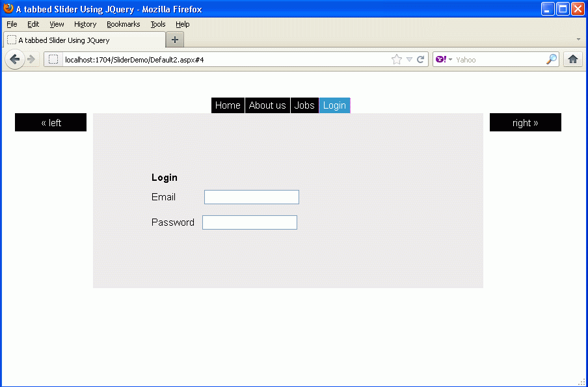Screen dimensions: 588x387
Task: Open the View menu
Action: tap(57, 24)
